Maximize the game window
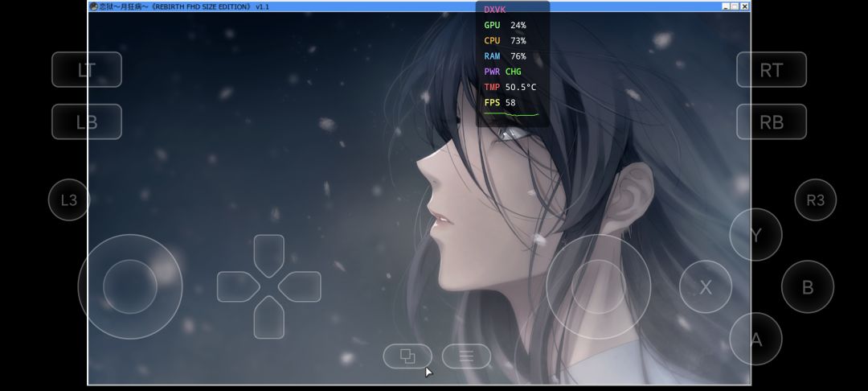This screenshot has width=868, height=391. (x=735, y=6)
